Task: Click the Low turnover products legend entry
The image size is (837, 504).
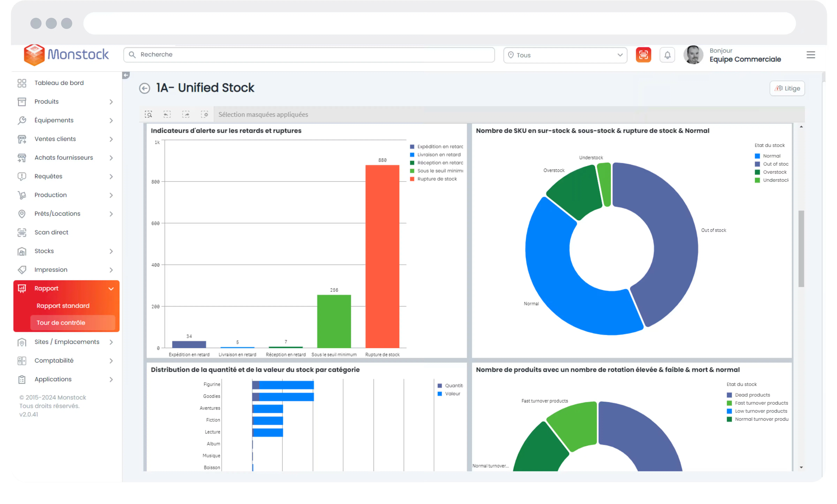Action: tap(757, 411)
